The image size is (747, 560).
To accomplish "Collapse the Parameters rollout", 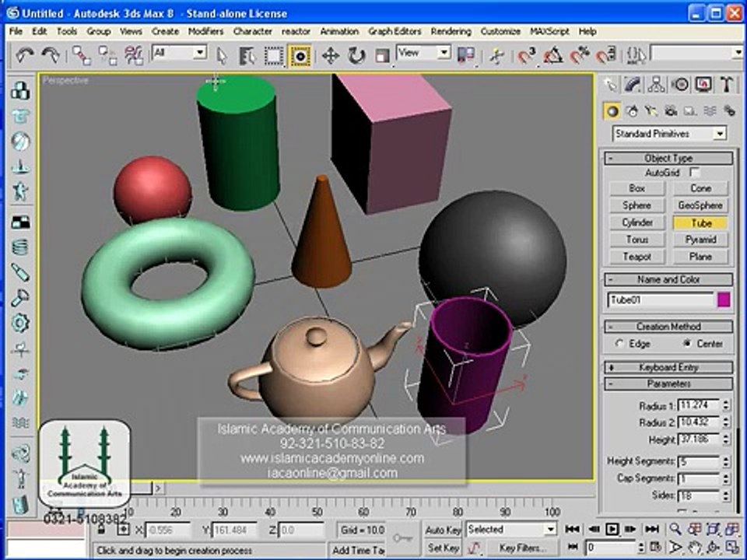I will coord(668,383).
